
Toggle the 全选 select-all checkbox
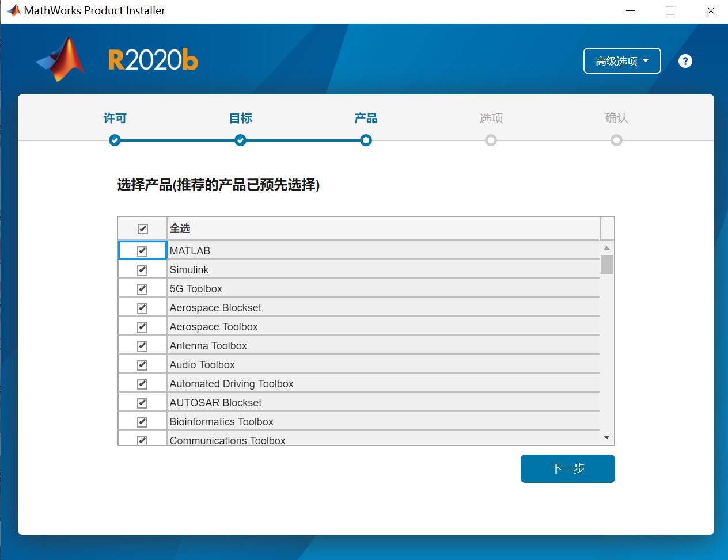[143, 229]
